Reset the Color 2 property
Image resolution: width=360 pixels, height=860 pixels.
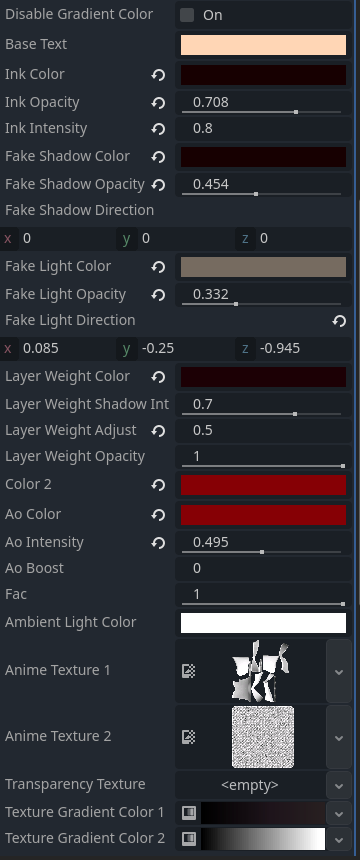tap(159, 485)
